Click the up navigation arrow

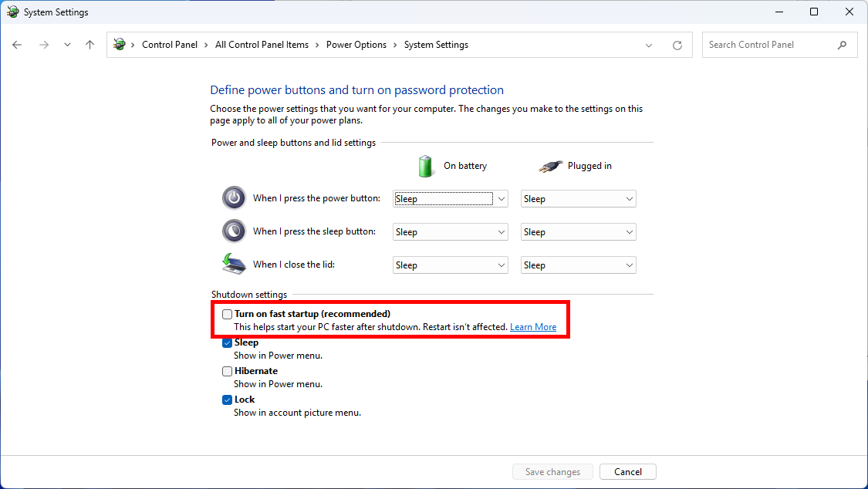click(x=90, y=45)
